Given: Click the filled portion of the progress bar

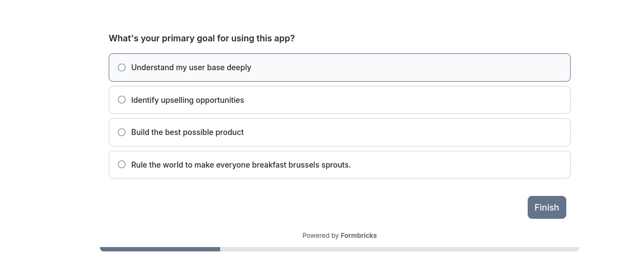Looking at the screenshot, I should [160, 249].
